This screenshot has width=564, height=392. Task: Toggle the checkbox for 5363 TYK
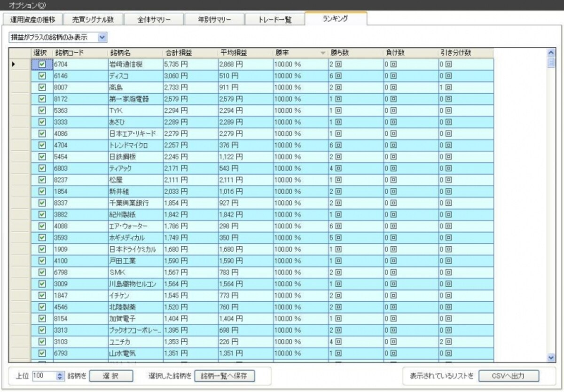point(42,110)
